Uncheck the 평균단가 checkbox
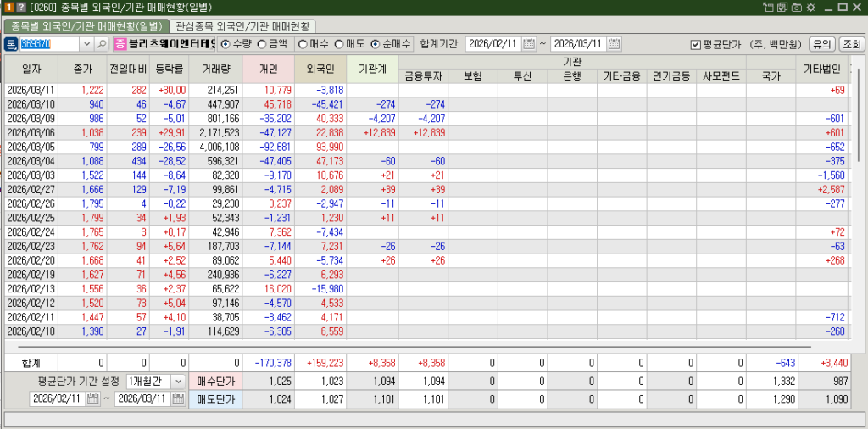 (x=695, y=44)
